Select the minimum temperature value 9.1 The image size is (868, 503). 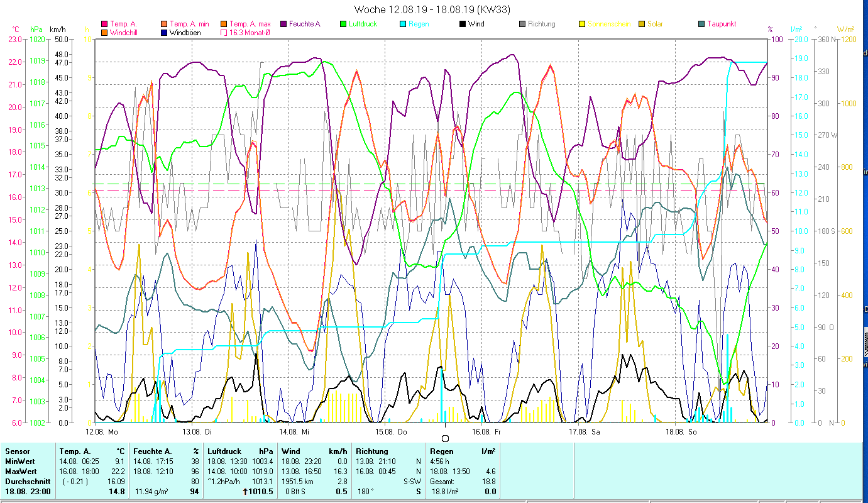click(119, 461)
